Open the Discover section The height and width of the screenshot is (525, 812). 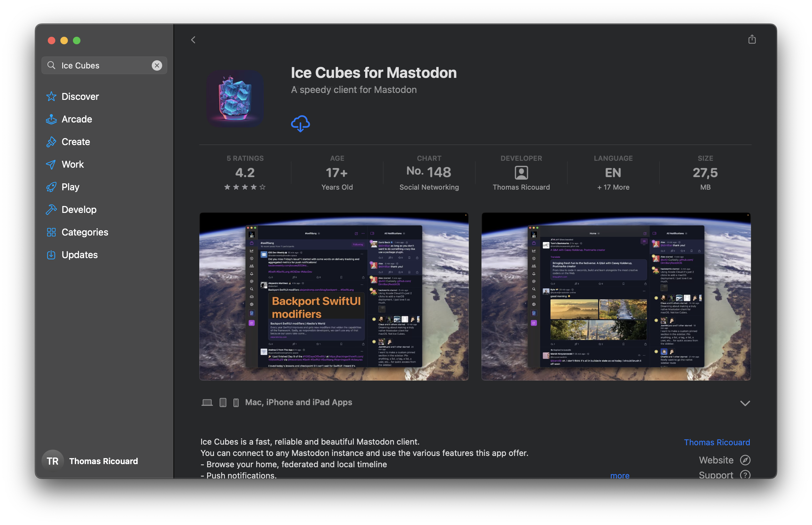click(80, 96)
